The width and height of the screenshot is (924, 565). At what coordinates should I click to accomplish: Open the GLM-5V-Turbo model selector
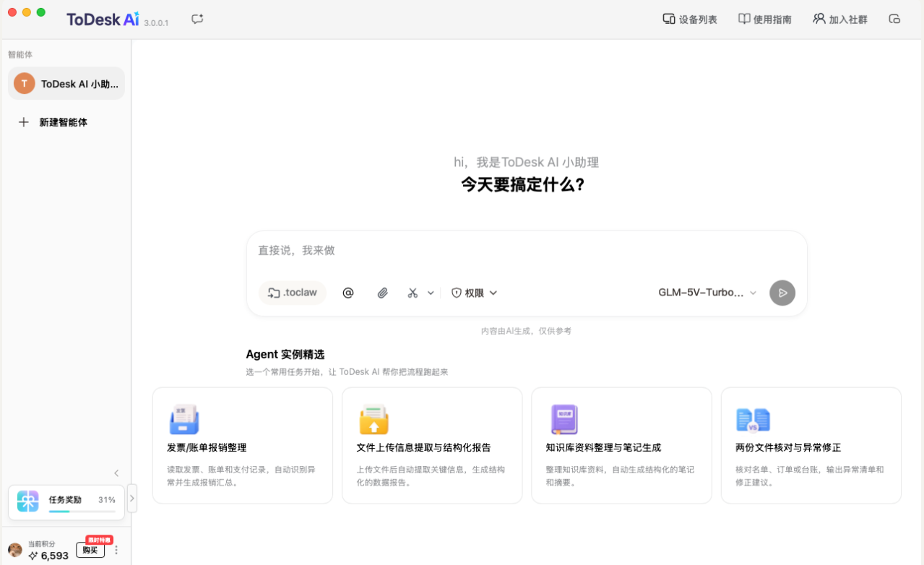707,293
